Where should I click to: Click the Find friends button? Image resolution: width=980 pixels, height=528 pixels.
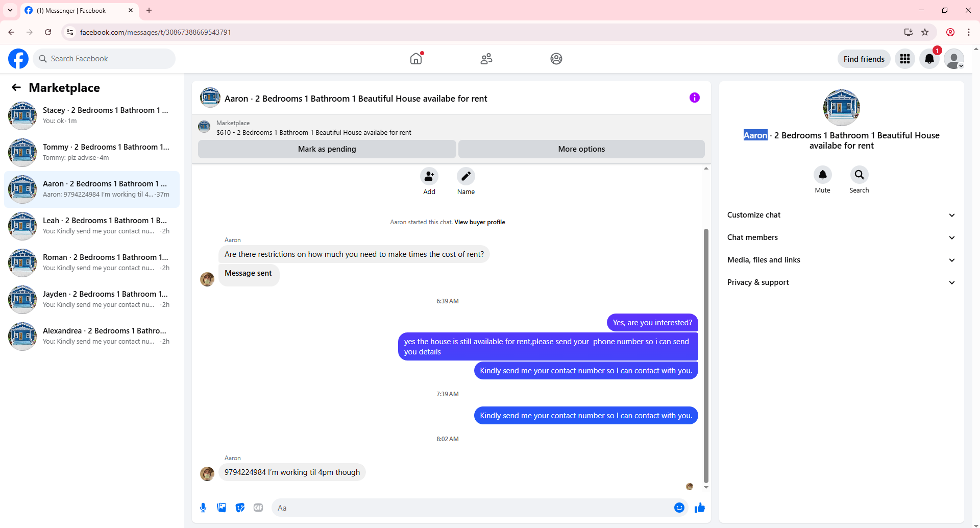click(864, 59)
